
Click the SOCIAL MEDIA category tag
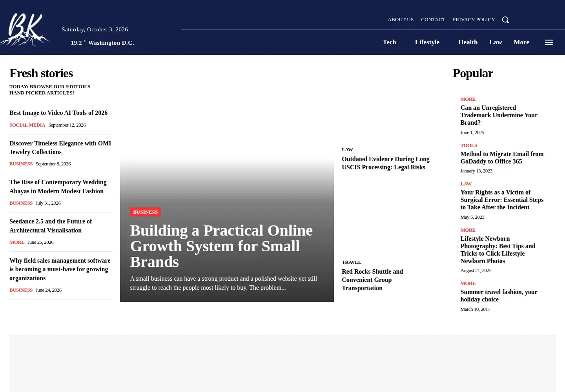27,125
